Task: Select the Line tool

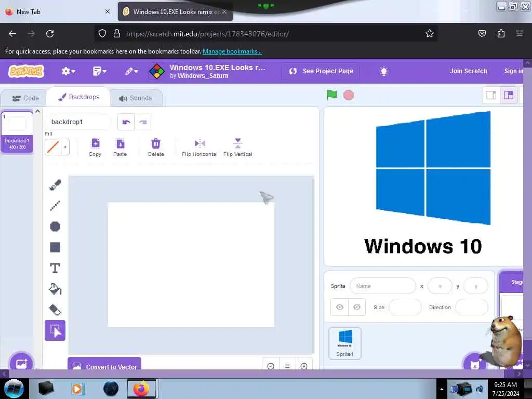Action: coord(55,206)
